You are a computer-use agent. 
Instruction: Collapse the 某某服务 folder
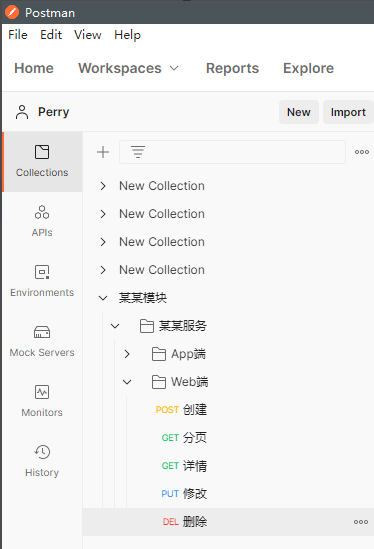point(115,326)
